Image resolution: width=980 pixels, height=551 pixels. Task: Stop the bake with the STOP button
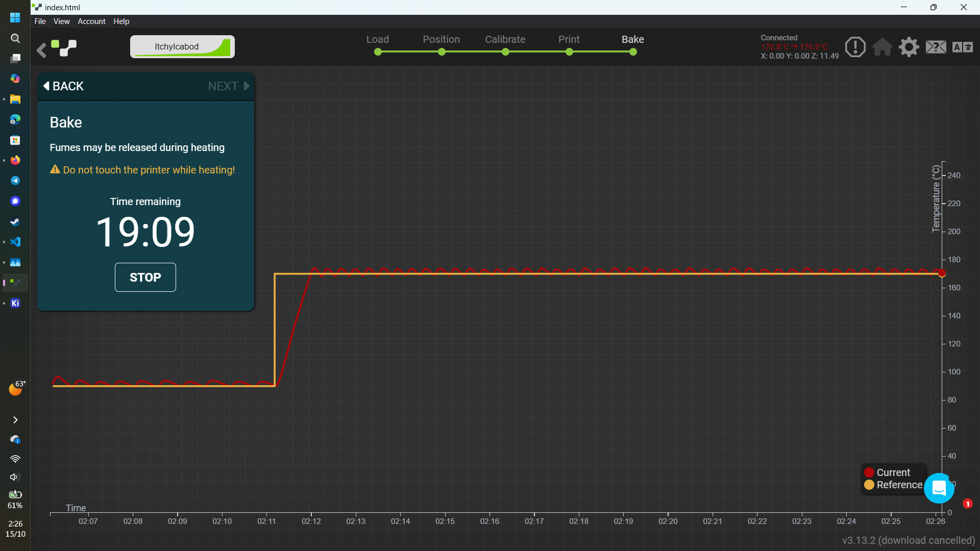pyautogui.click(x=145, y=278)
